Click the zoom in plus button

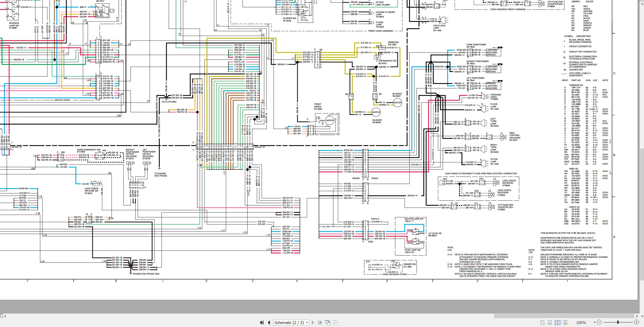click(x=637, y=322)
